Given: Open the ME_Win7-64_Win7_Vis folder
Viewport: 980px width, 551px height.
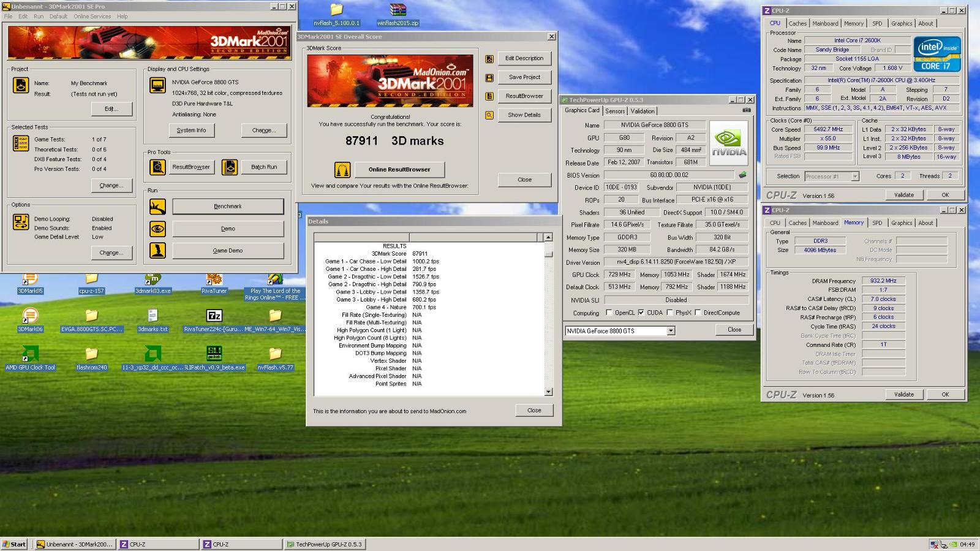Looking at the screenshot, I should (x=275, y=321).
